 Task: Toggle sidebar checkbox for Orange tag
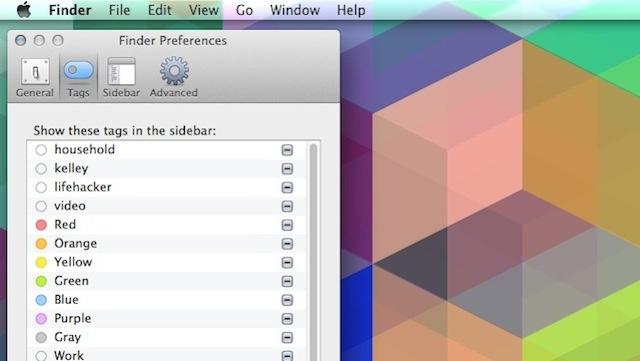[287, 244]
